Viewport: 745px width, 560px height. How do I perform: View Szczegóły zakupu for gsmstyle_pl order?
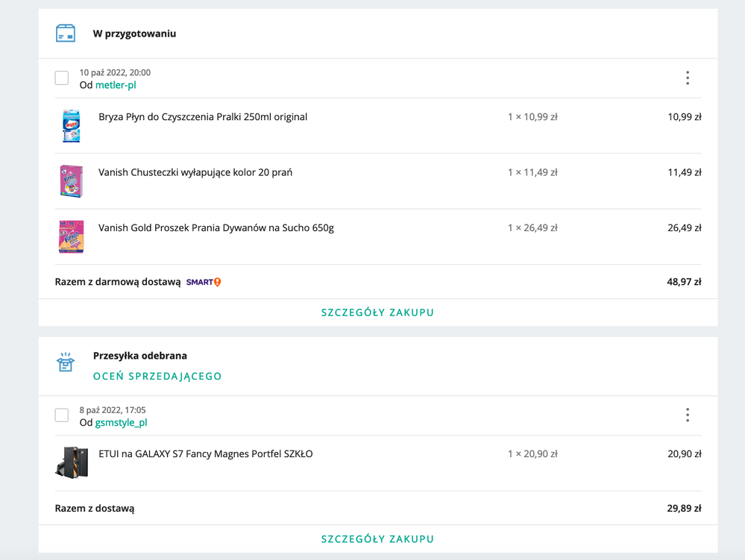377,539
